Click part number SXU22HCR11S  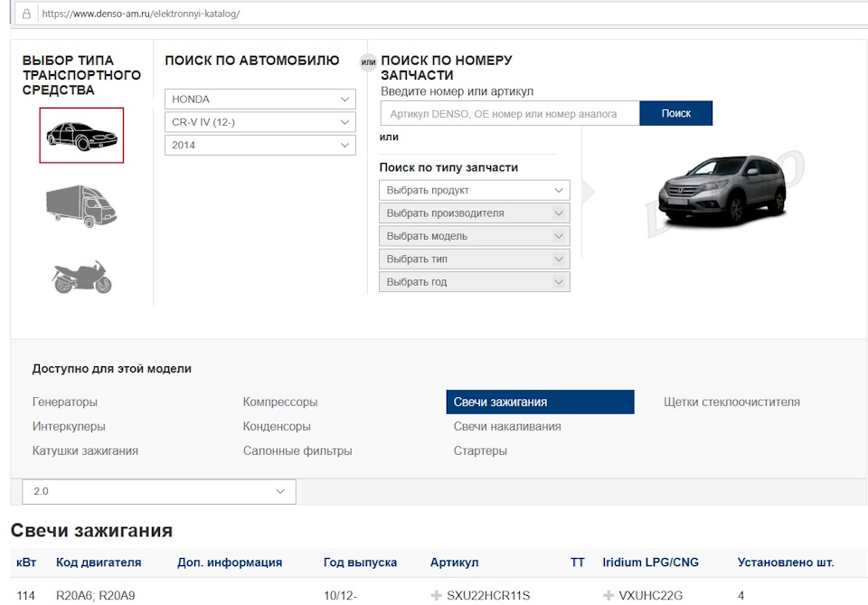pos(488,596)
